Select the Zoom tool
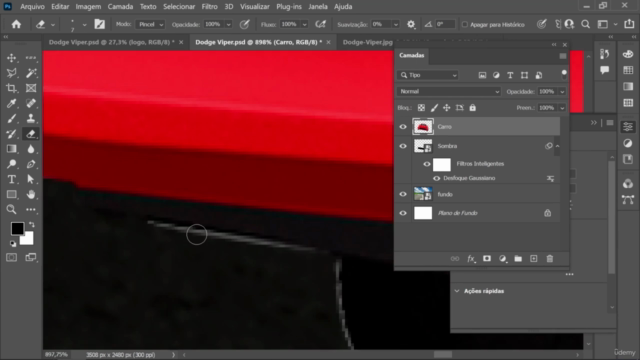Image resolution: width=640 pixels, height=360 pixels. point(11,209)
